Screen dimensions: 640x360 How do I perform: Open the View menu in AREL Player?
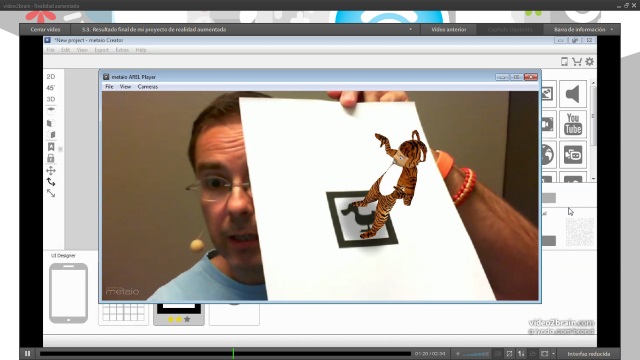(125, 87)
